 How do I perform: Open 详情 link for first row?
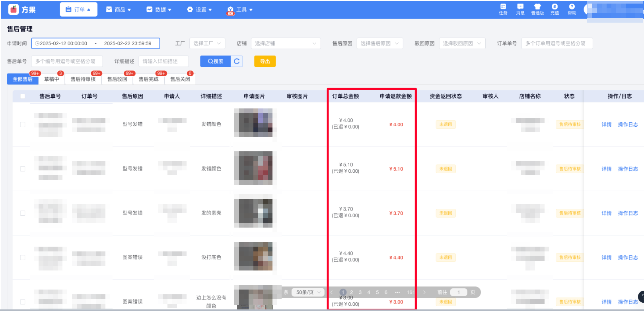point(606,125)
